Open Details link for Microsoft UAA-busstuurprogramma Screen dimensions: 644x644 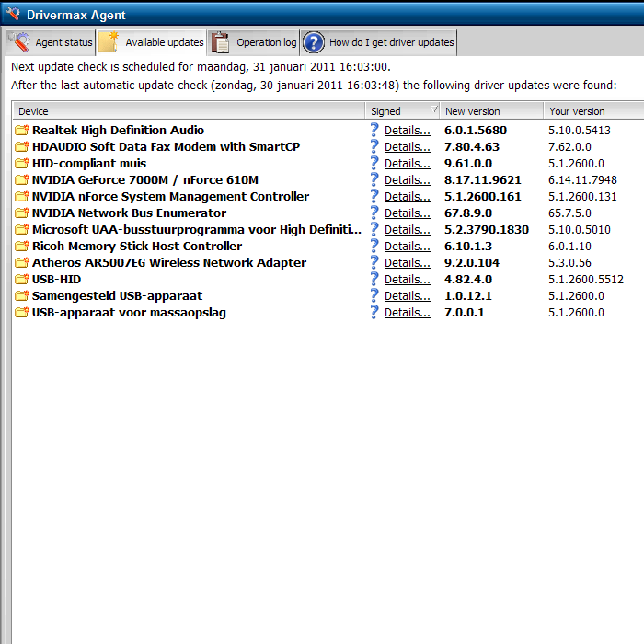click(x=408, y=230)
